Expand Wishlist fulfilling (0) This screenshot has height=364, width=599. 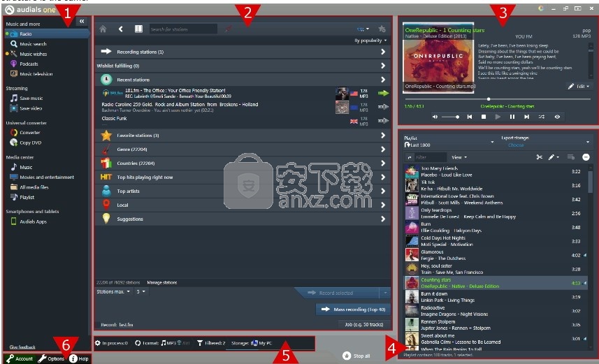point(243,66)
